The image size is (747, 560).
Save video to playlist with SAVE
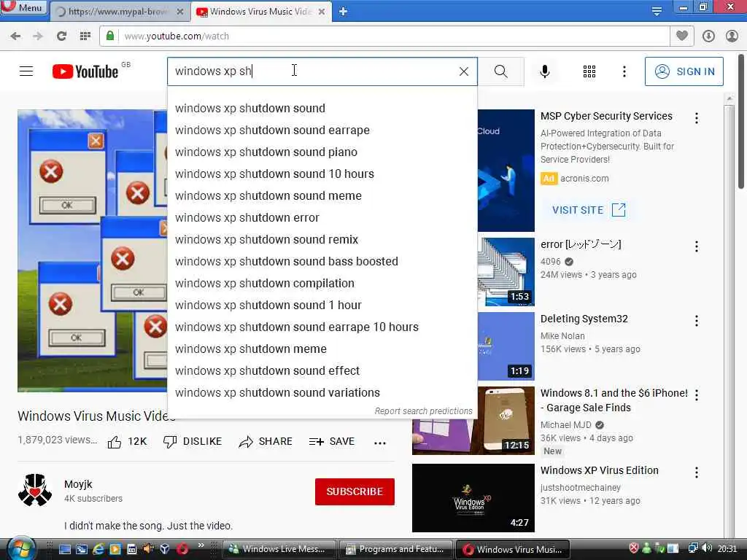coord(332,442)
